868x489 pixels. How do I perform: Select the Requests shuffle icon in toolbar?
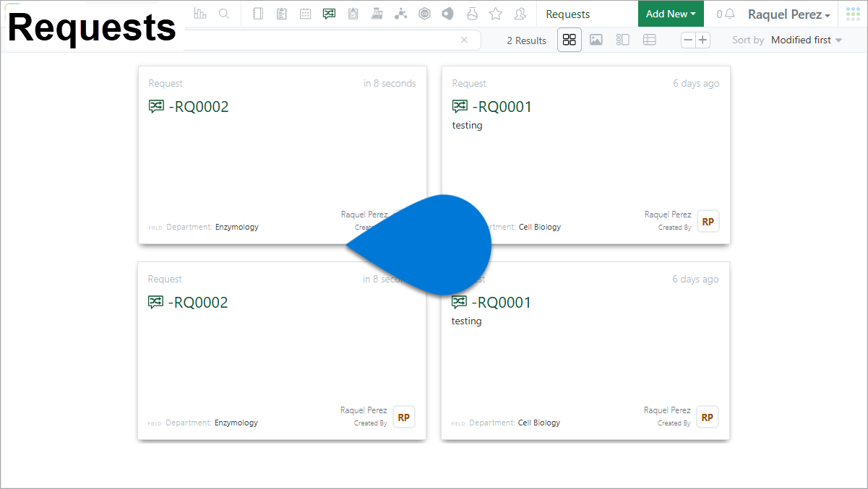point(329,14)
